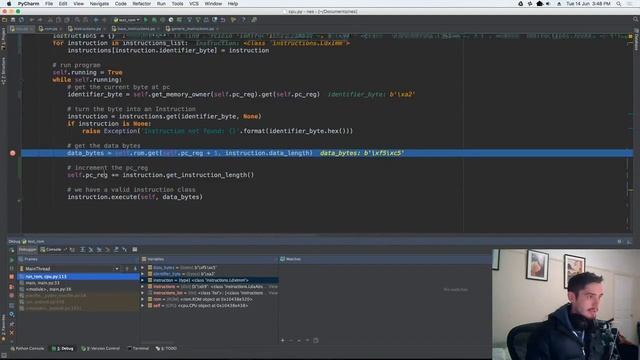Open macOS Spotlight search in menu bar

[619, 4]
